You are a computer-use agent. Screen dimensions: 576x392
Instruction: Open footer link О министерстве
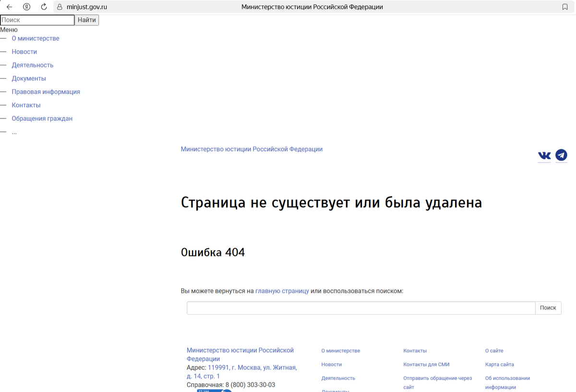341,351
